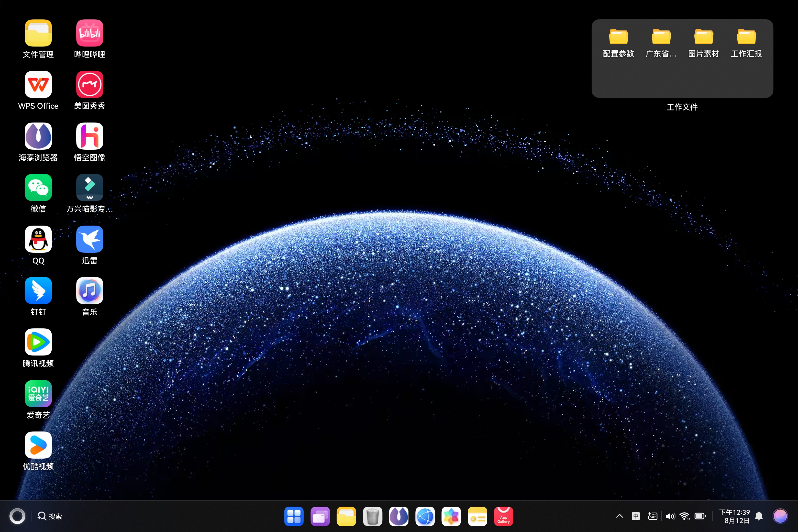Image resolution: width=798 pixels, height=532 pixels.
Task: Launch the 美图秀秀 app icon
Action: click(x=90, y=84)
